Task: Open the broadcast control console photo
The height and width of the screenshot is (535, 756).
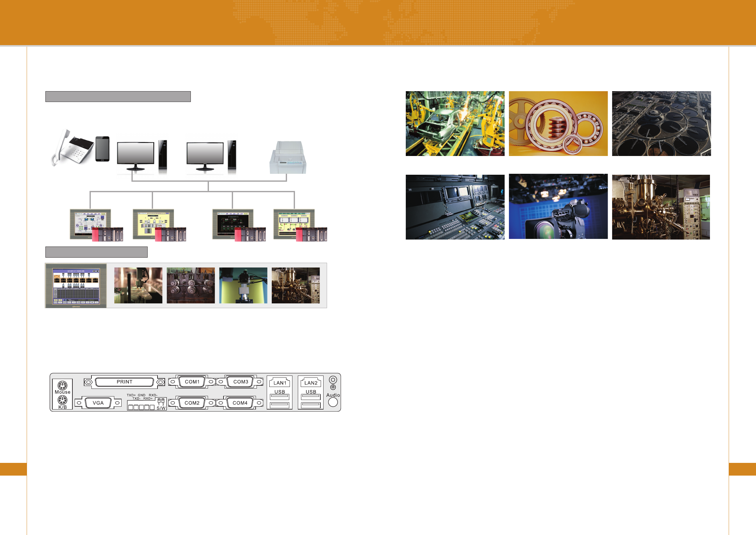Action: (x=455, y=207)
